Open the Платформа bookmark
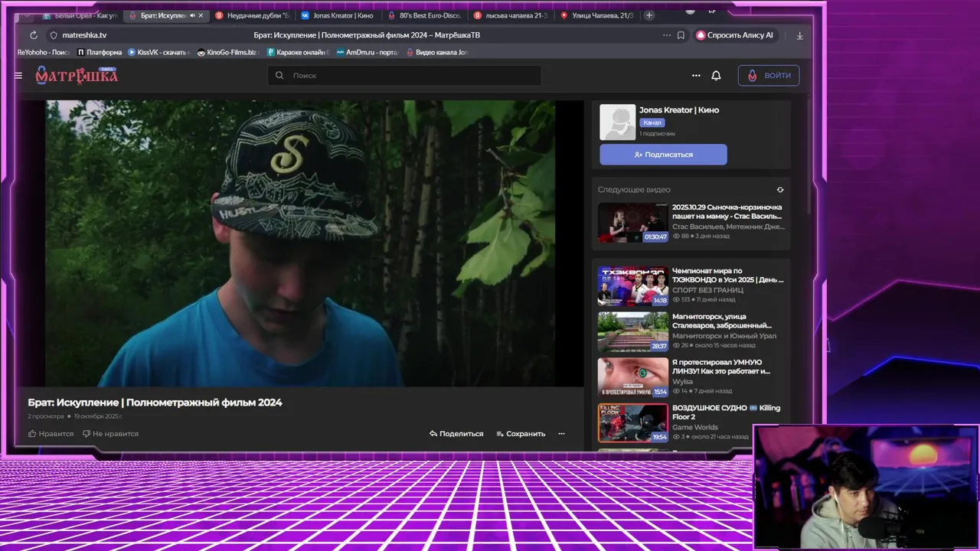The image size is (980, 551). 99,53
